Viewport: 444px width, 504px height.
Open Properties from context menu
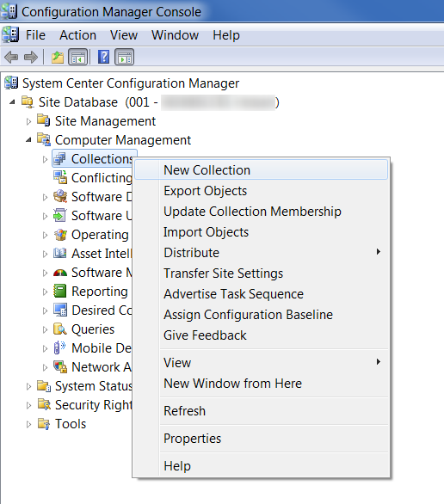coord(261,439)
